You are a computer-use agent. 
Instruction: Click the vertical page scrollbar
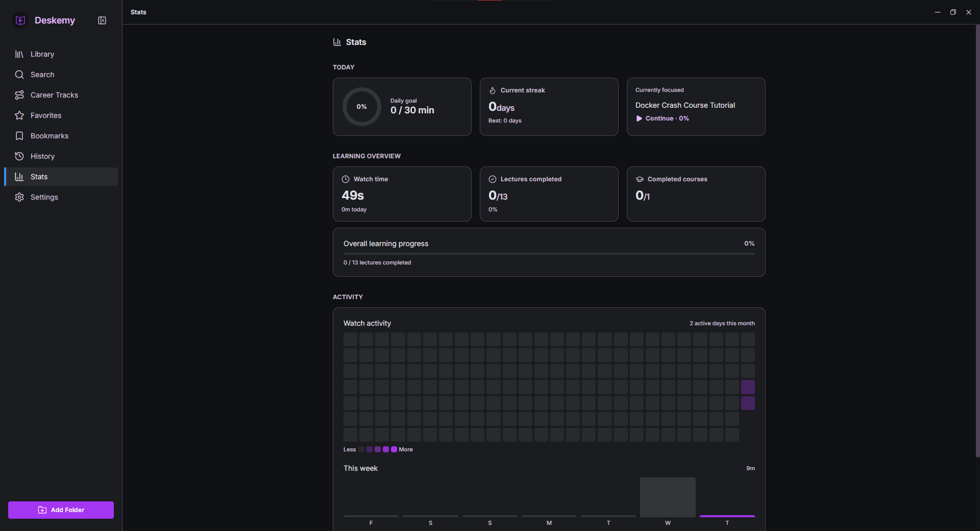click(x=977, y=240)
